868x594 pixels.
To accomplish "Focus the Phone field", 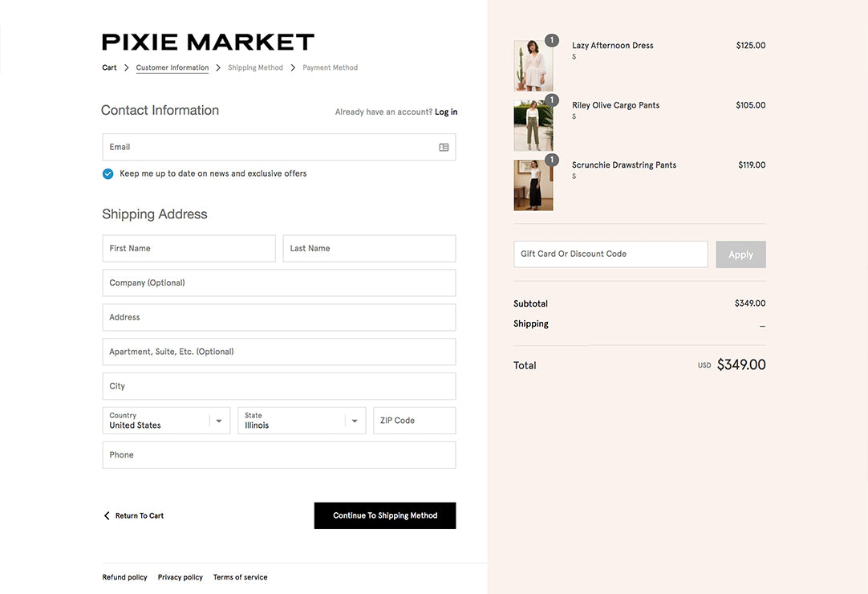I will point(279,455).
